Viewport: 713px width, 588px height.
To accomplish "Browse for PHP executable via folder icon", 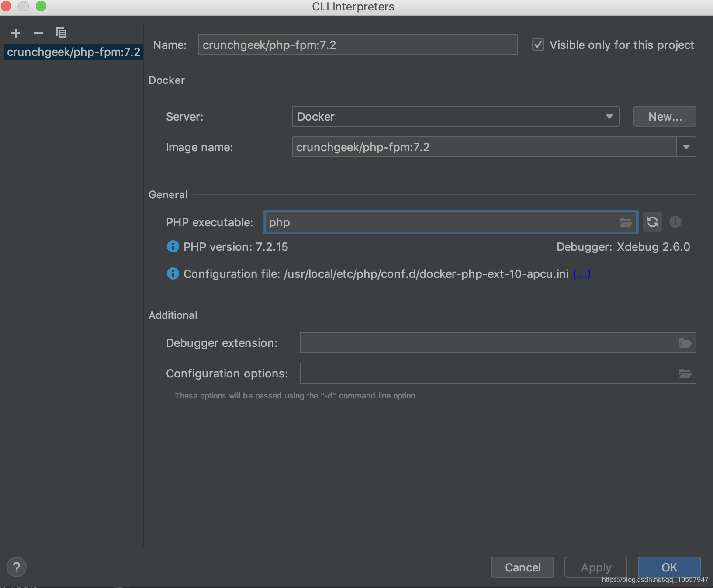I will tap(626, 222).
